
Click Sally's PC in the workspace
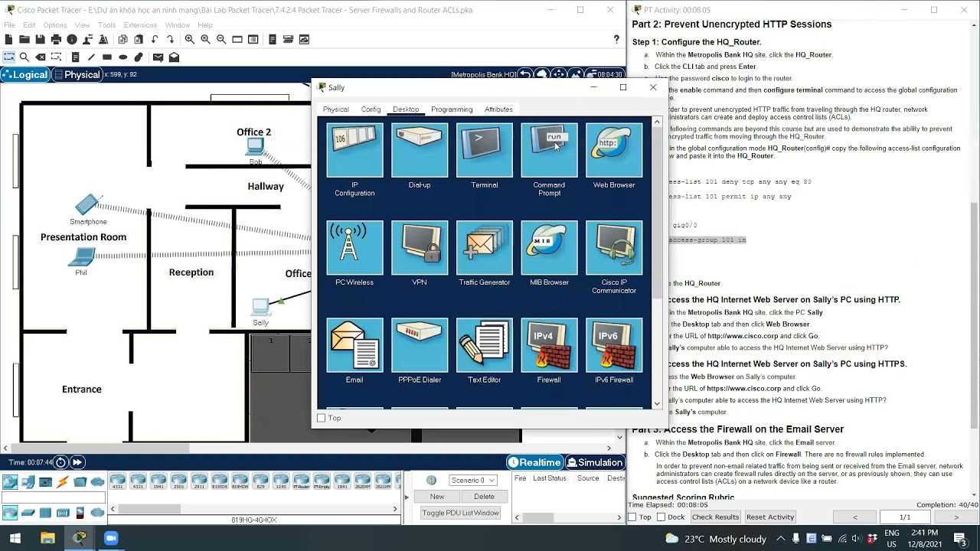pos(260,308)
